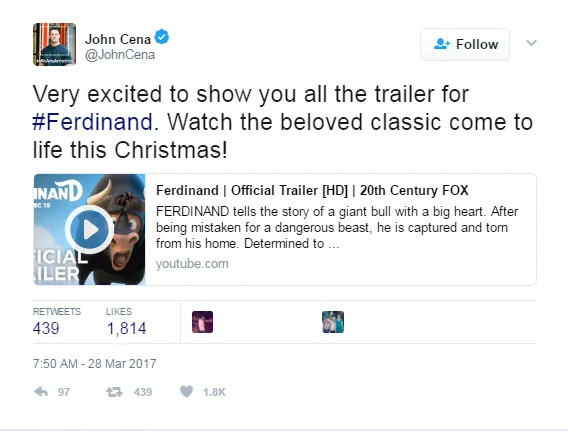Viewport: 568px width, 431px height.
Task: Open the tweet options chevron dropdown
Action: (x=531, y=43)
